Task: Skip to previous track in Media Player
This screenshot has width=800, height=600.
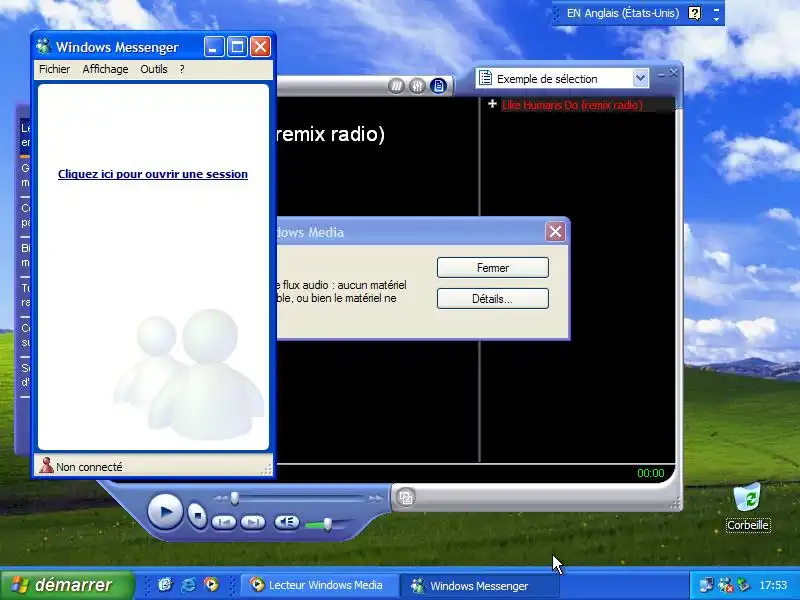Action: 224,522
